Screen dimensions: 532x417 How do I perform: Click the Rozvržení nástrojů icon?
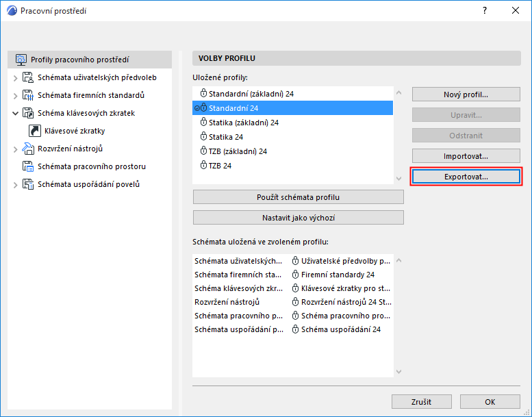pos(28,149)
